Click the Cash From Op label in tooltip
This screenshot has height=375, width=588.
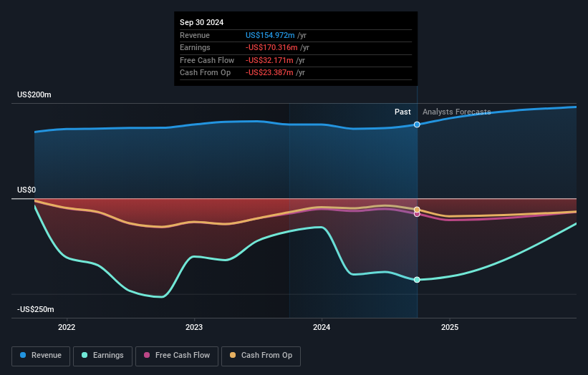[x=205, y=73]
